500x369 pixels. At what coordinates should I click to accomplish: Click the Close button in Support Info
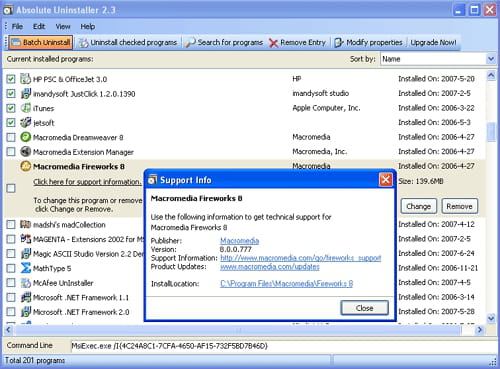pyautogui.click(x=364, y=308)
